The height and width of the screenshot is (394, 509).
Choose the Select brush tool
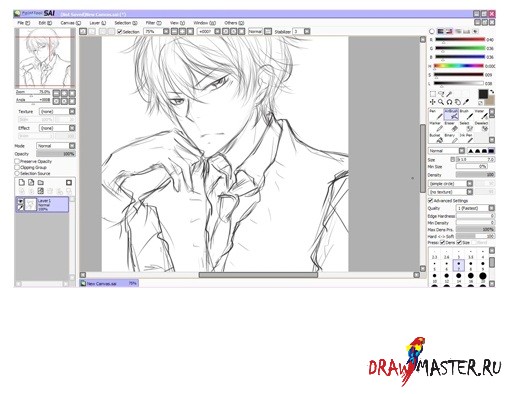coord(466,127)
